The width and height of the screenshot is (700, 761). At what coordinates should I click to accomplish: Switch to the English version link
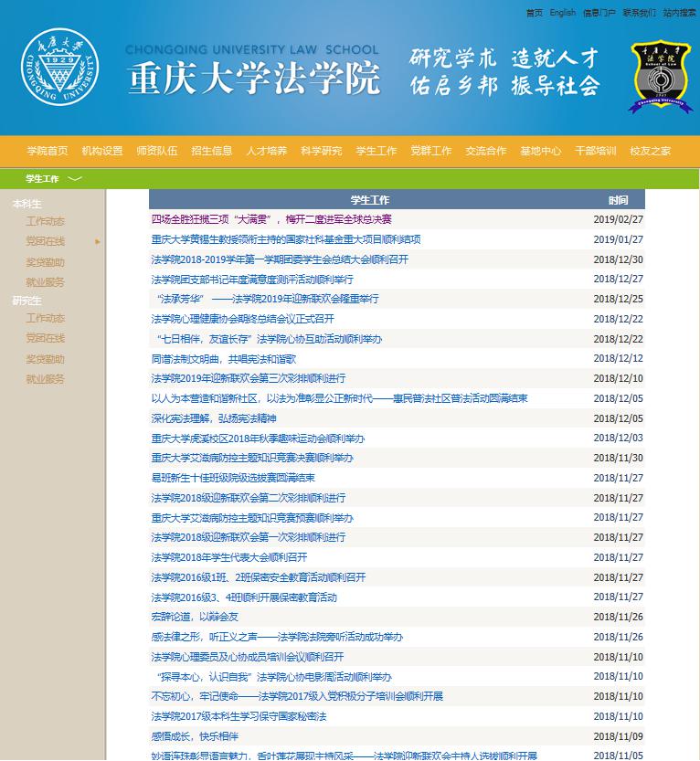[563, 13]
